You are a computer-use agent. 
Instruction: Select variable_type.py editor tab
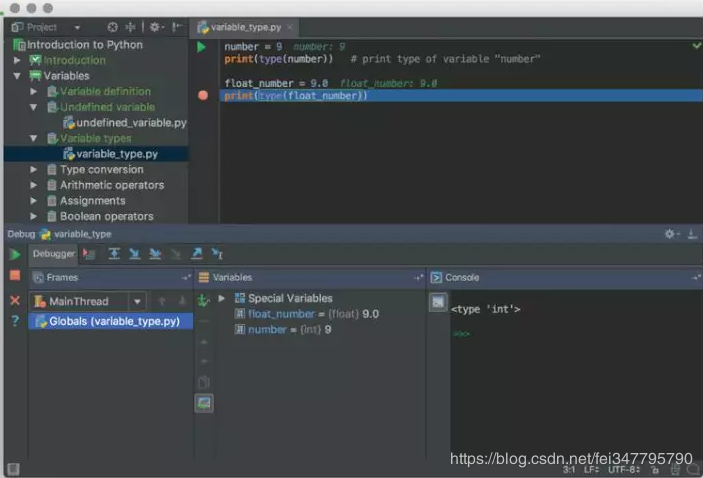tap(245, 28)
